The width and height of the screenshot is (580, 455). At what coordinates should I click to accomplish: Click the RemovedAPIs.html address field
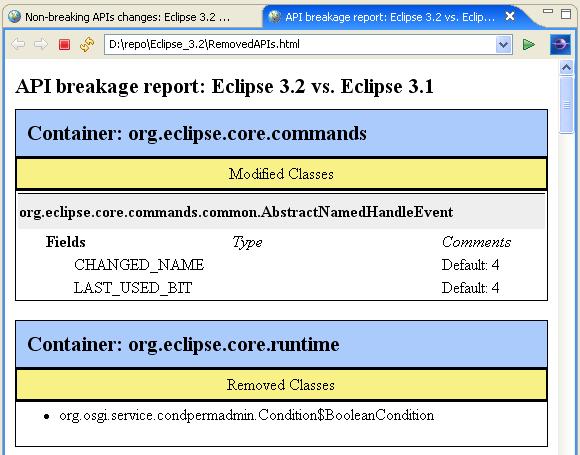300,45
